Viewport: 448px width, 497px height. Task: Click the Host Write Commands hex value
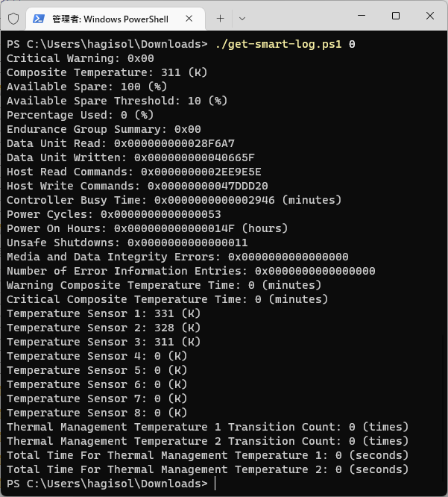click(x=208, y=186)
